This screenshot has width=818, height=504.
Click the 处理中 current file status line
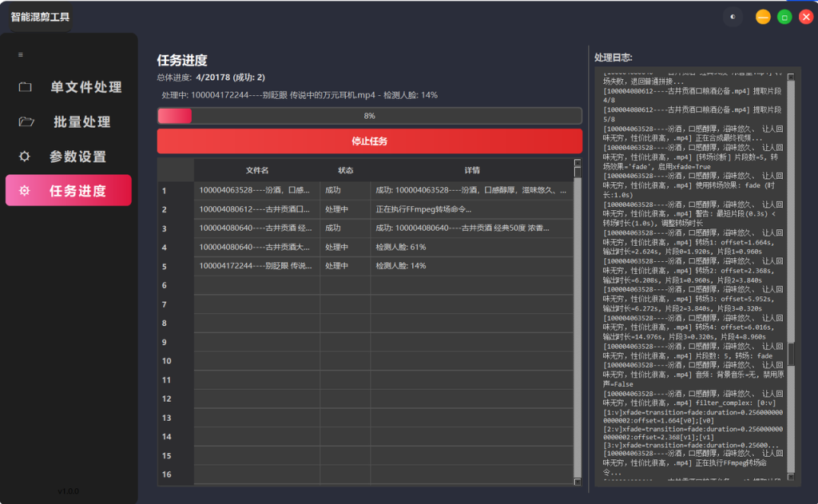(300, 95)
